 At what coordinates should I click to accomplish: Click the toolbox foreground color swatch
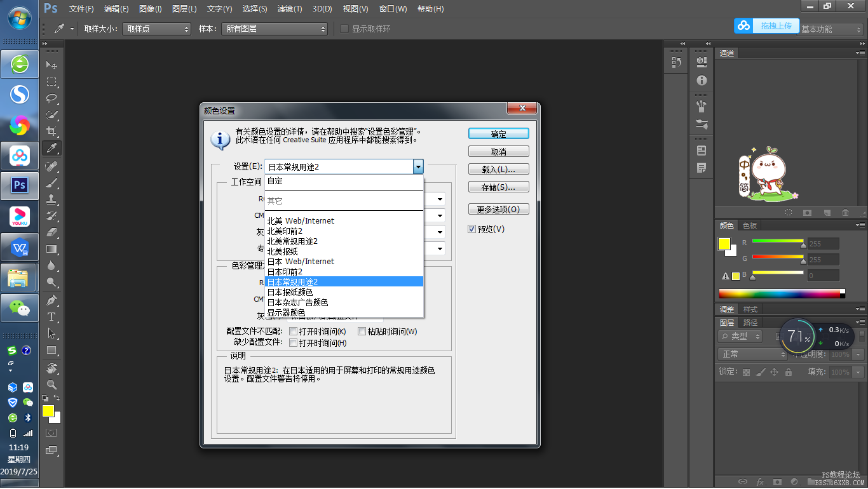click(x=48, y=411)
